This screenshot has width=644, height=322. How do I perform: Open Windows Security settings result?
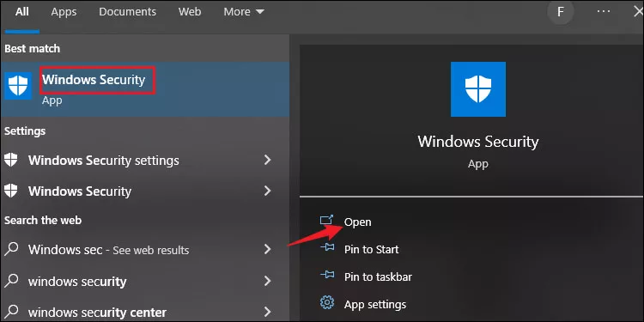click(x=104, y=161)
